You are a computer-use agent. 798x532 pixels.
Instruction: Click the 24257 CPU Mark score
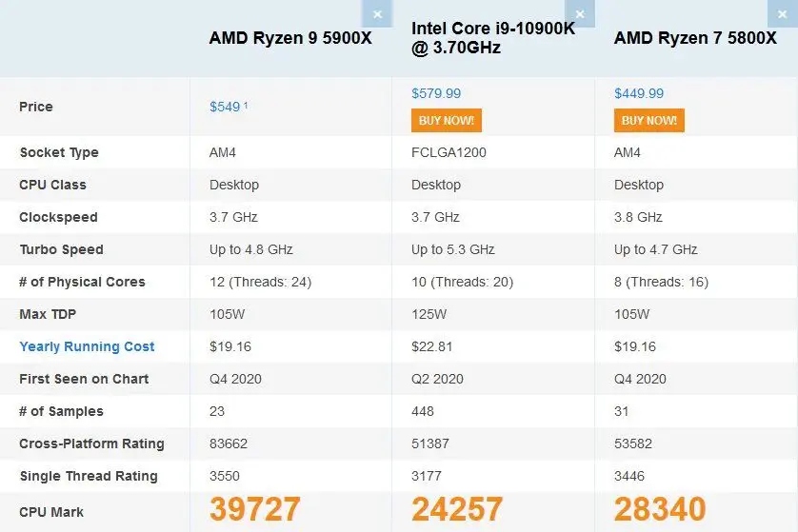tap(457, 510)
